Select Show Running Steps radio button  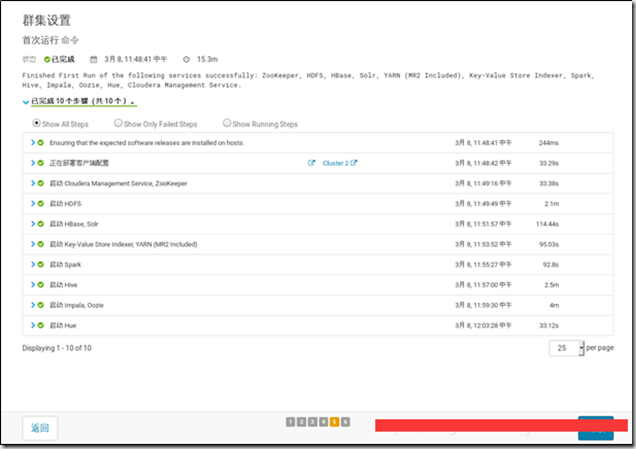pyautogui.click(x=227, y=123)
